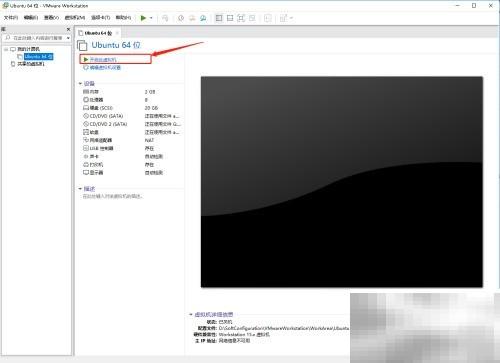This screenshot has width=500, height=363.
Task: Click the floppy (软盘) device icon
Action: click(x=86, y=132)
